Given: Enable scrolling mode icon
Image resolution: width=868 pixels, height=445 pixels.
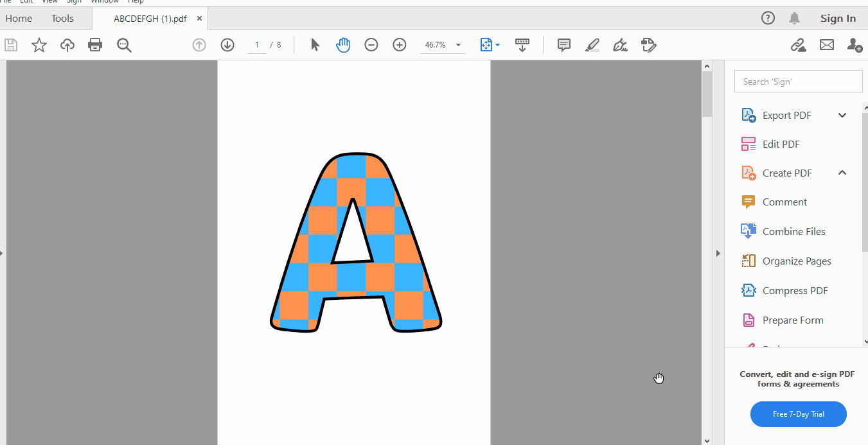Looking at the screenshot, I should click(522, 45).
